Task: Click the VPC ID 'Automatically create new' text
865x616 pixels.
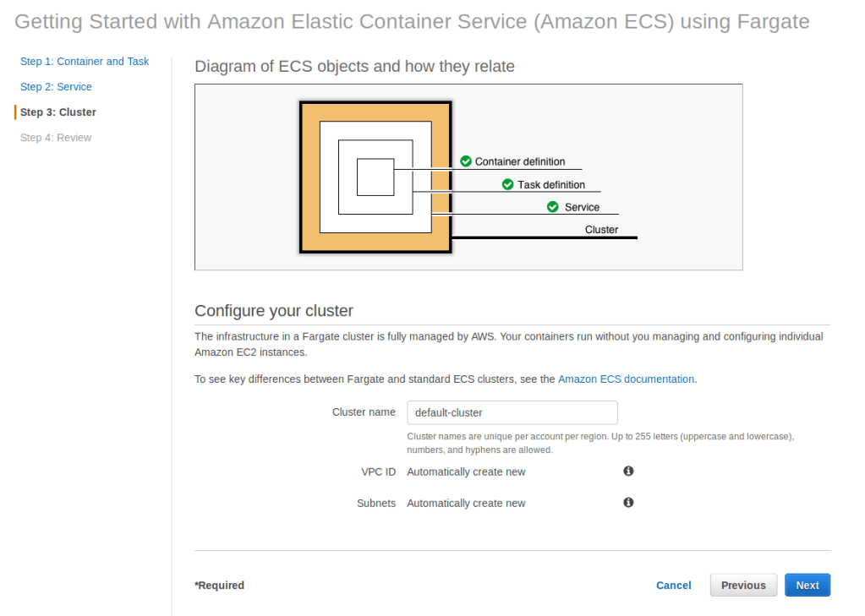Action: click(466, 472)
